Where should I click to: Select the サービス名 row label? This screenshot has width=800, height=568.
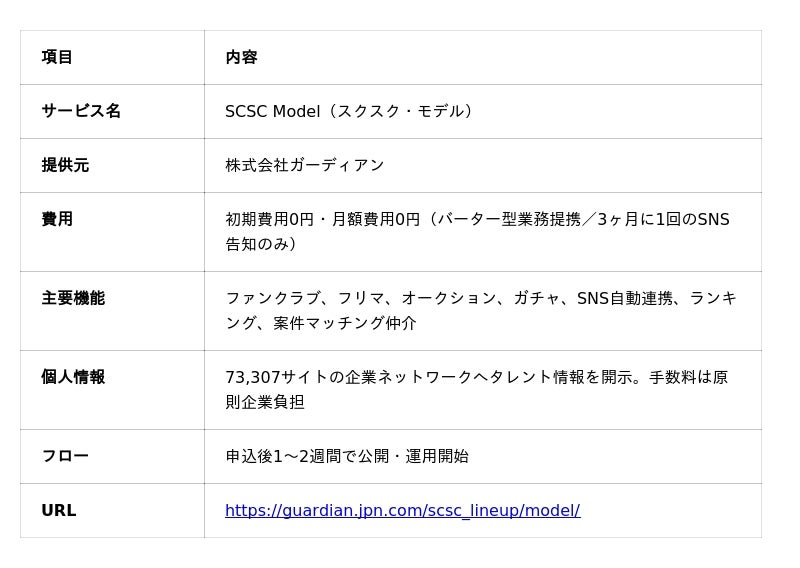81,112
